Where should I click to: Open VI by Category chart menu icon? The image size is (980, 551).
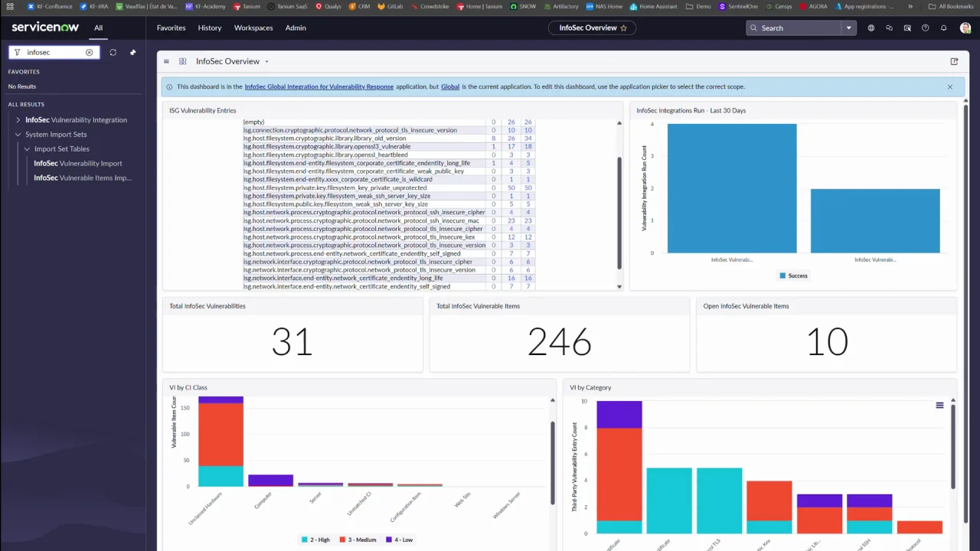[939, 405]
